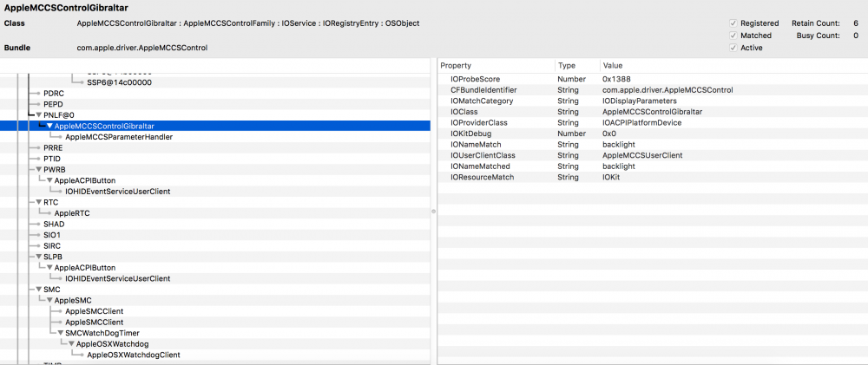This screenshot has width=868, height=365.
Task: Collapse the AppleSMC disclosure triangle
Action: pos(49,300)
